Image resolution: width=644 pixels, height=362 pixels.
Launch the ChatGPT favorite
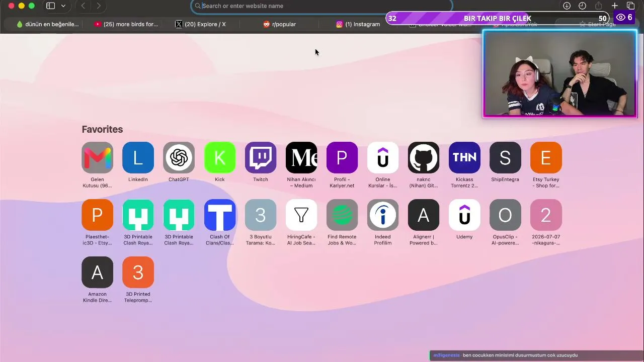[179, 158]
